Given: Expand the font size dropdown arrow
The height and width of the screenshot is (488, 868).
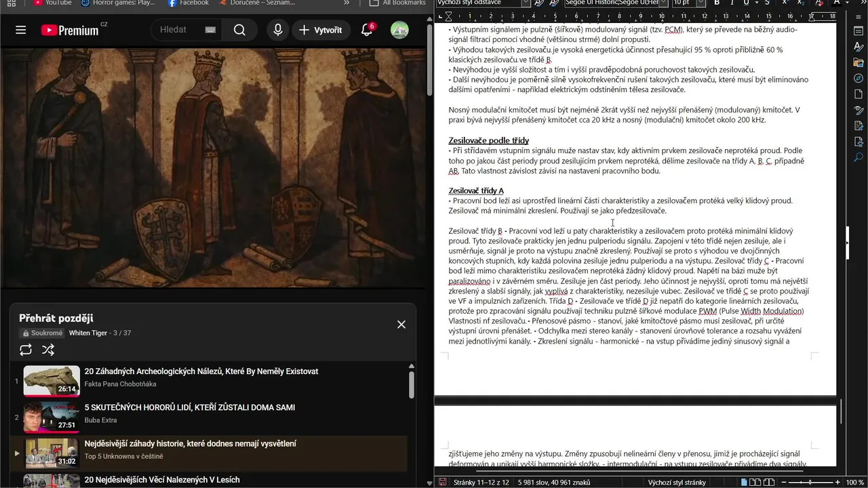Looking at the screenshot, I should [701, 3].
